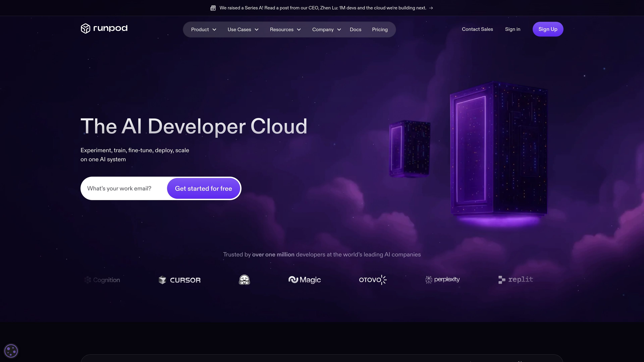The width and height of the screenshot is (644, 362).
Task: Click the Perplexity logo
Action: [x=443, y=280]
